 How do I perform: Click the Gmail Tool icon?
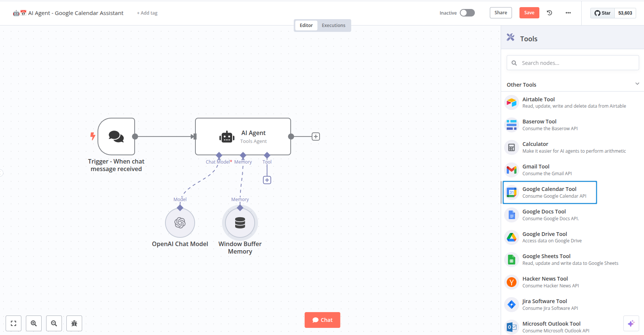coord(512,170)
